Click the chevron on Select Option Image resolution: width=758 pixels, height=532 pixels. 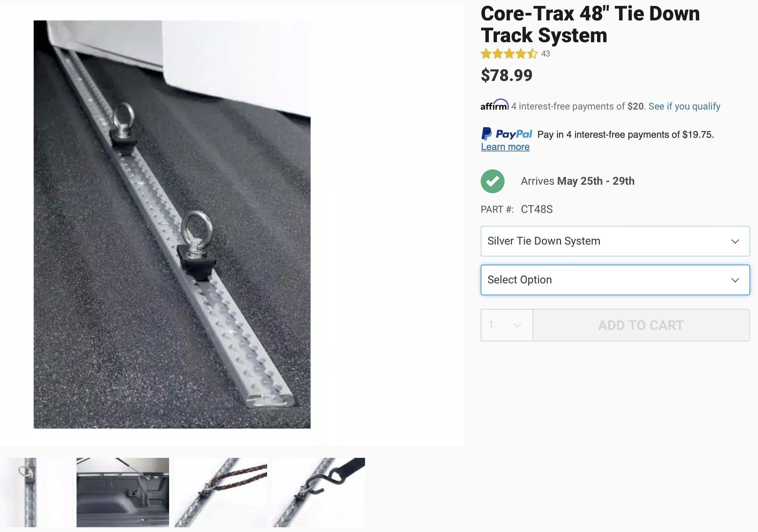coord(735,280)
